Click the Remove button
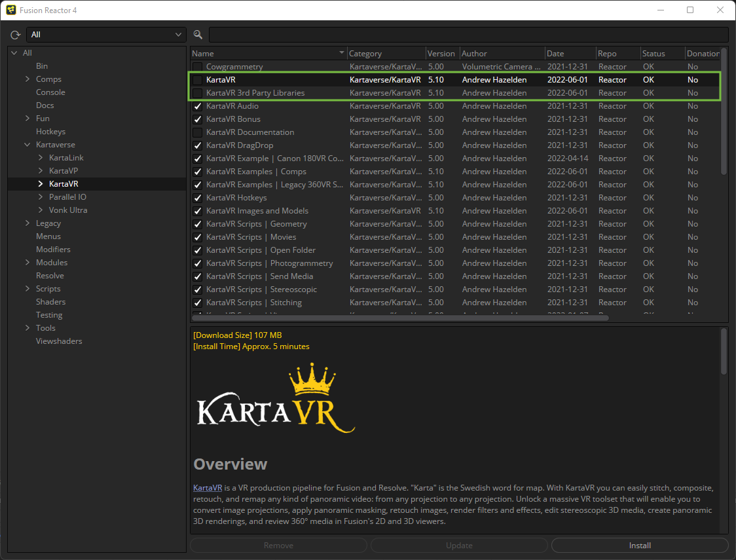 278,546
